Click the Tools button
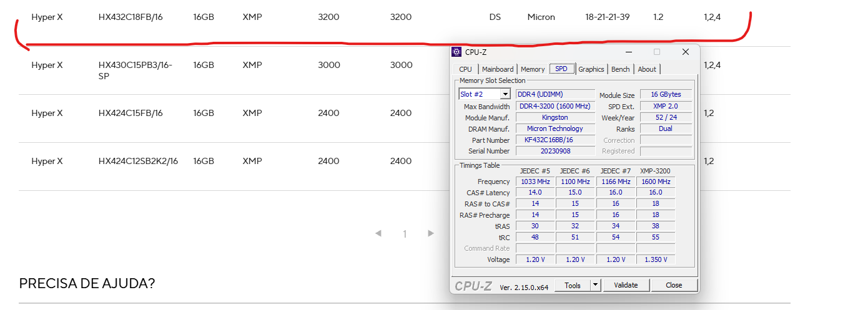 (x=573, y=285)
